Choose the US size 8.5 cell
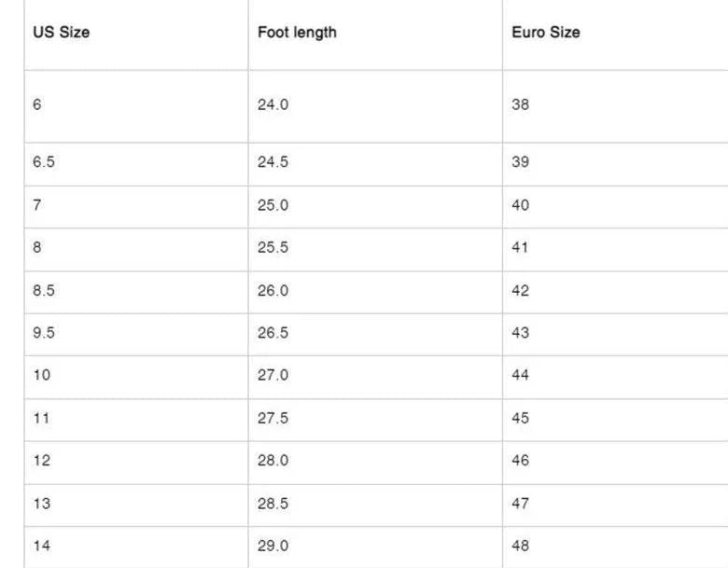 tap(44, 291)
